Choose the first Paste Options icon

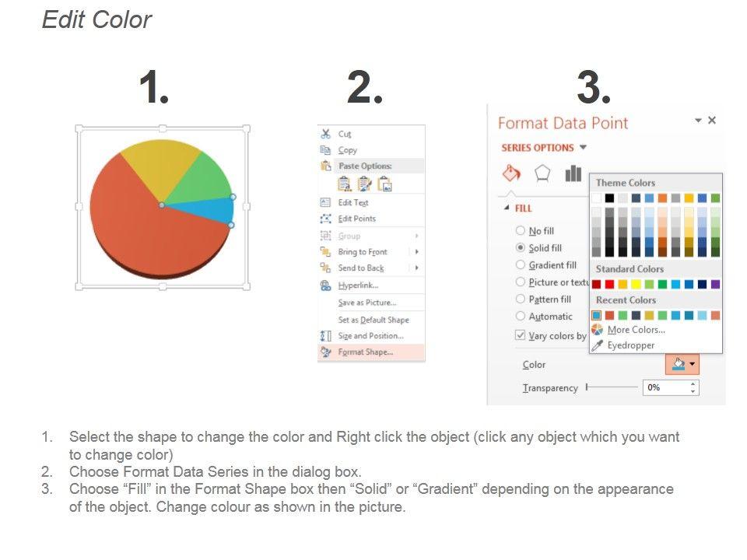pos(345,184)
